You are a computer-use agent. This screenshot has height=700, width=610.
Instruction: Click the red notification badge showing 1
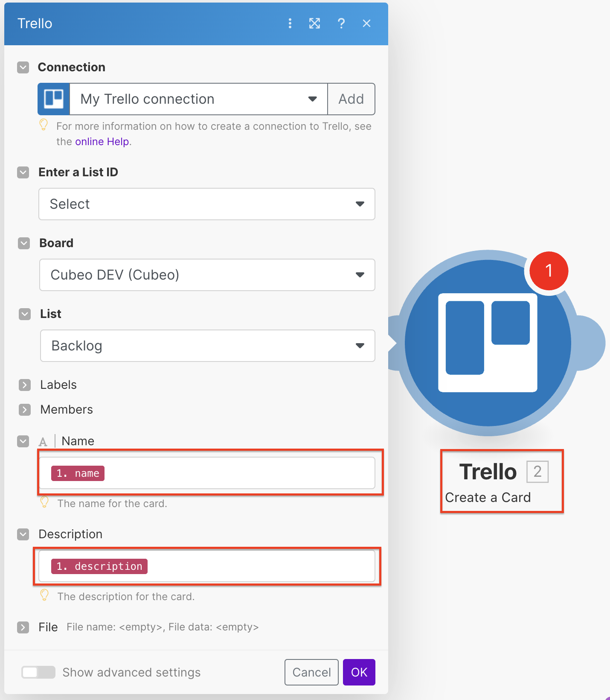point(549,271)
